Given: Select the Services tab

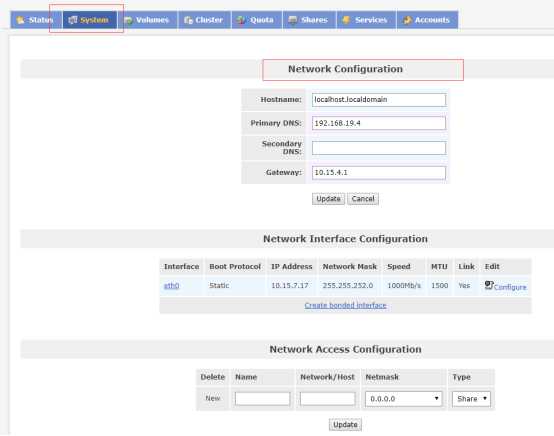Looking at the screenshot, I should [366, 20].
